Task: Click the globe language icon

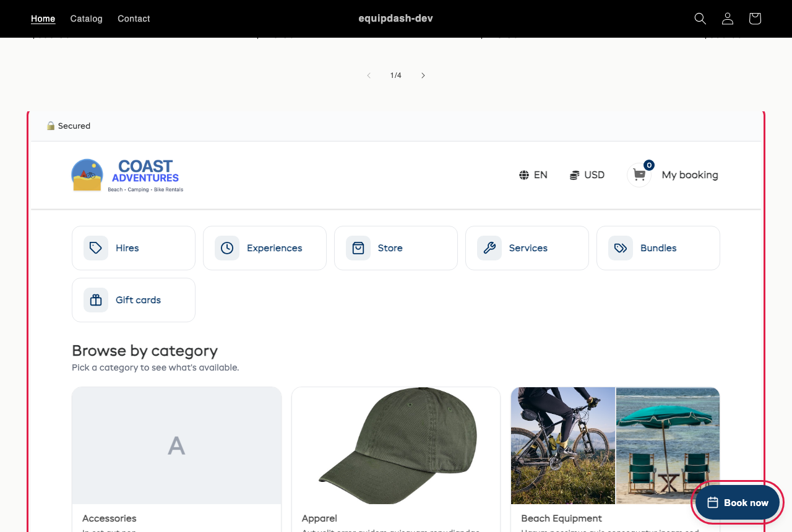Action: click(x=524, y=175)
